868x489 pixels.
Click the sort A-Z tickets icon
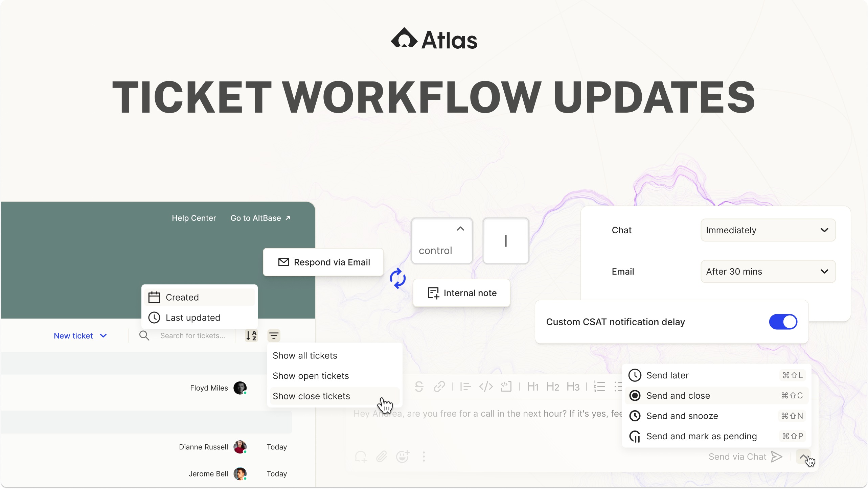coord(251,335)
